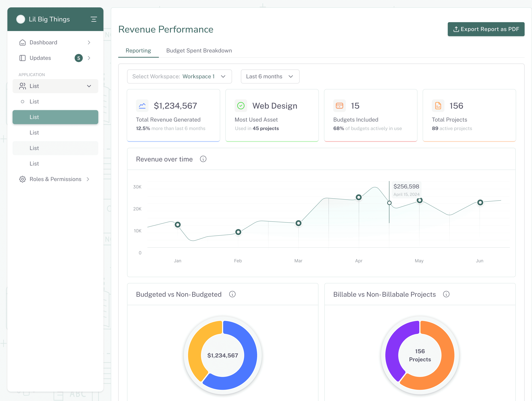Viewport: 532px width, 401px height.
Task: Click the Updates badge showing 5
Action: click(79, 58)
